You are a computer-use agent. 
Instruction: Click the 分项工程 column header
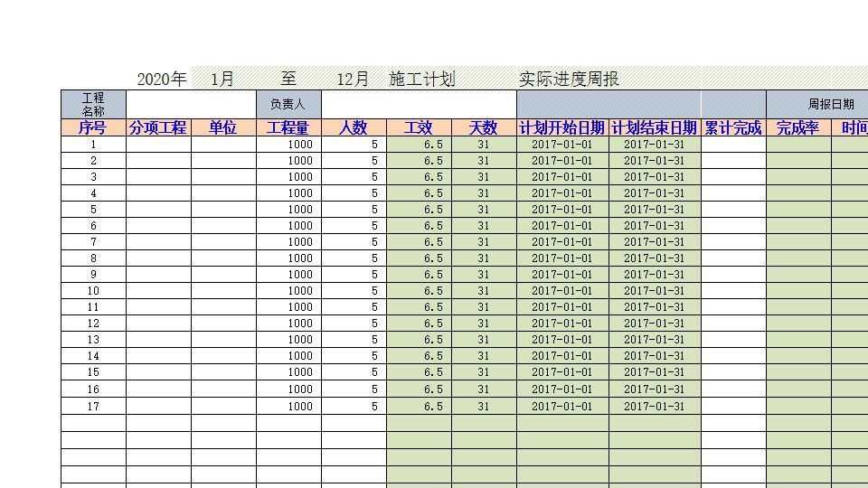pyautogui.click(x=158, y=127)
